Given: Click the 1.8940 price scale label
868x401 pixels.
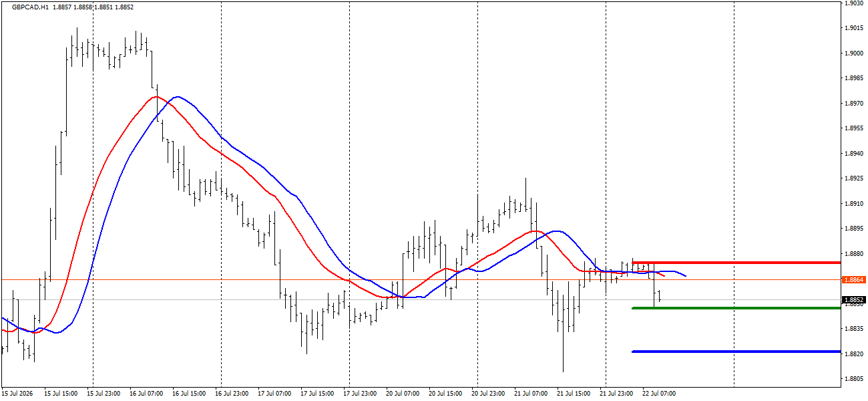Looking at the screenshot, I should (853, 154).
